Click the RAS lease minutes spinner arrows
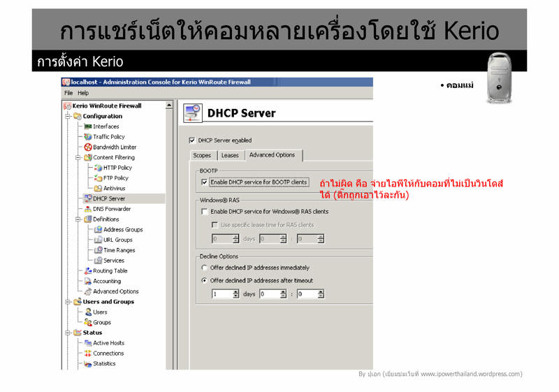The width and height of the screenshot is (559, 392). pyautogui.click(x=321, y=239)
